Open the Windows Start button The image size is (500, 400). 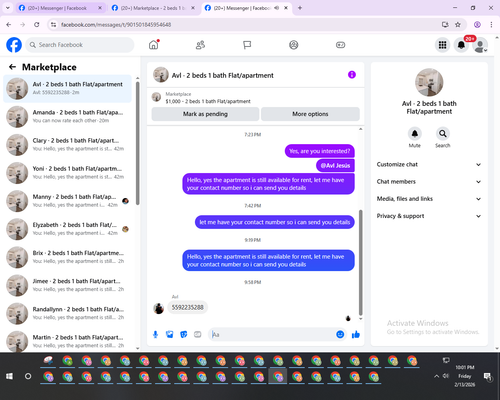[x=9, y=376]
